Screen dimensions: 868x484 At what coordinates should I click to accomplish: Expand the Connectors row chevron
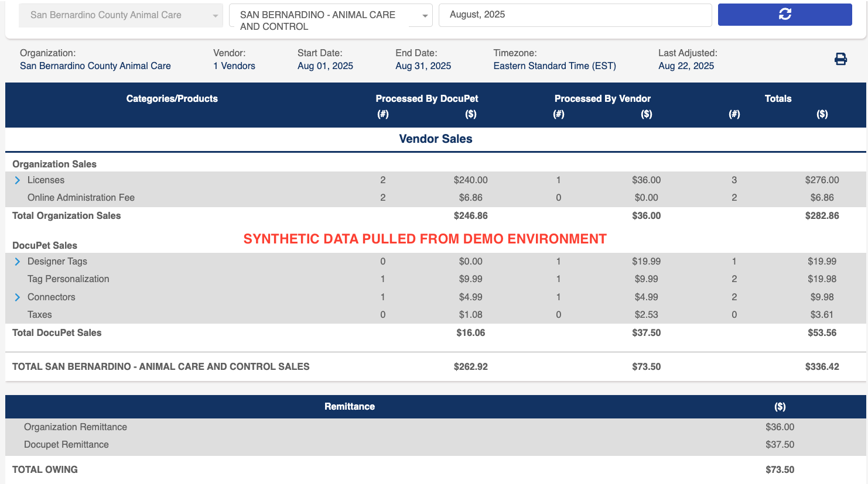18,297
